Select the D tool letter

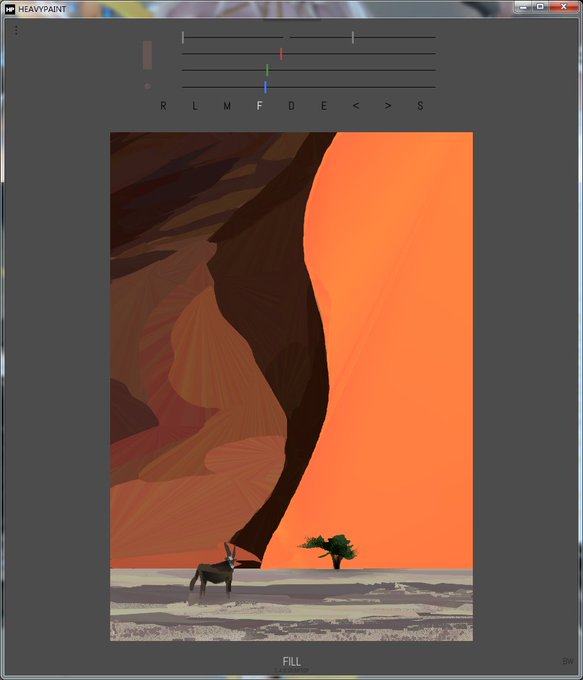click(x=292, y=105)
